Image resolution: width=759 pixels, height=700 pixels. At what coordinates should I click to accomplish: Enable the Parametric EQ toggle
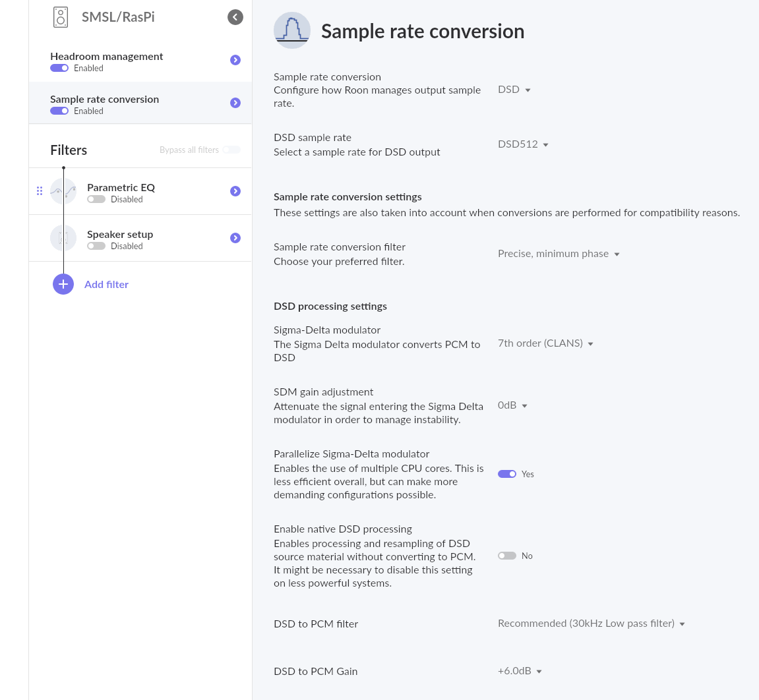tap(96, 199)
